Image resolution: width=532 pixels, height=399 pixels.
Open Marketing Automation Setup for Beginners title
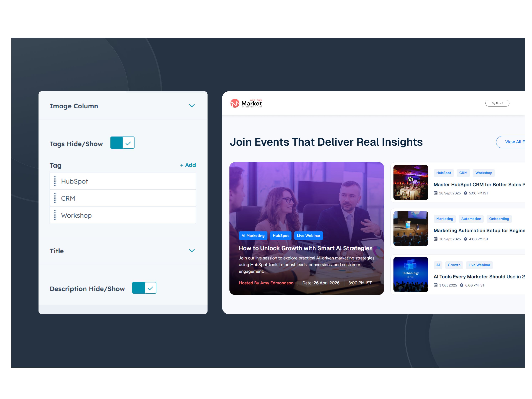point(479,230)
